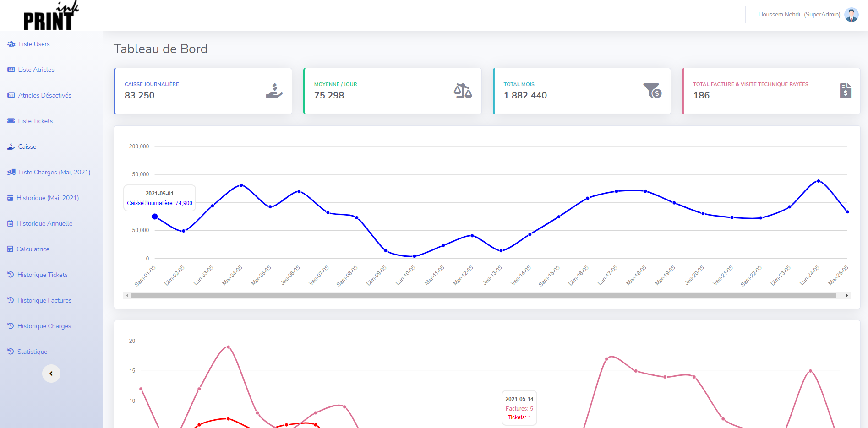Image resolution: width=868 pixels, height=428 pixels.
Task: View Historique Tickets
Action: pyautogui.click(x=43, y=275)
